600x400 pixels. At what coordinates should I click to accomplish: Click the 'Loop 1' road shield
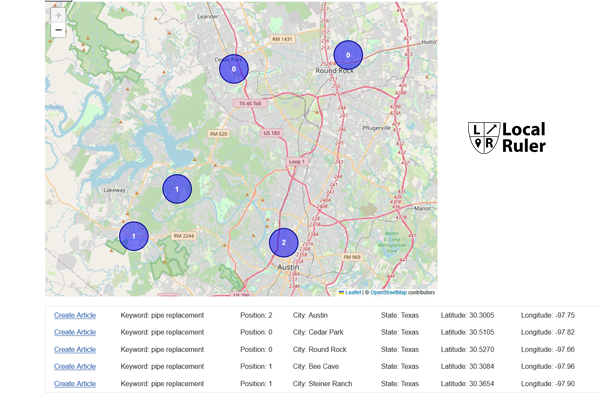[x=297, y=162]
